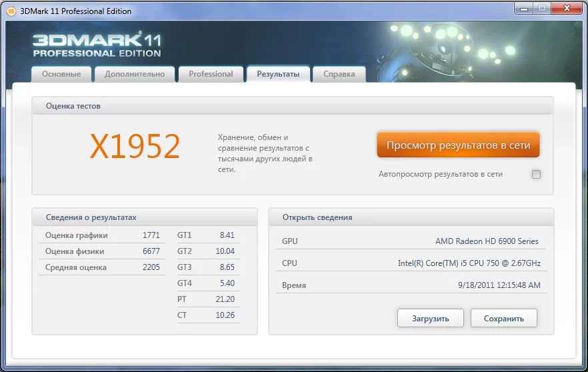Select the GT1 result 8.41

pyautogui.click(x=227, y=235)
